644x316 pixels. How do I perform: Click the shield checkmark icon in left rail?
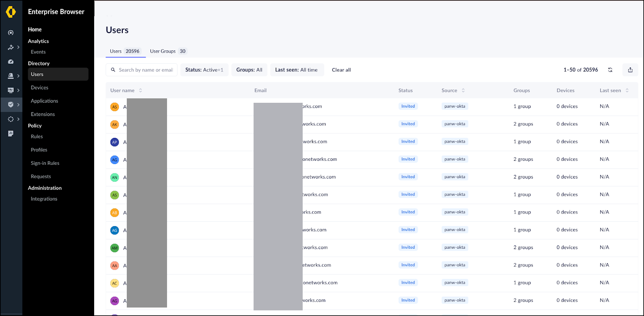pyautogui.click(x=11, y=105)
